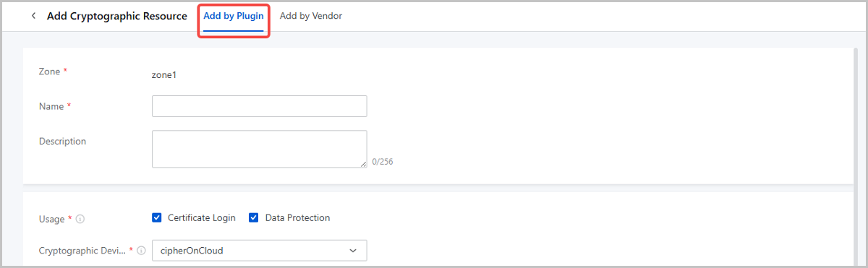Switch to the Add by Vendor tab
This screenshot has width=868, height=268.
[311, 16]
